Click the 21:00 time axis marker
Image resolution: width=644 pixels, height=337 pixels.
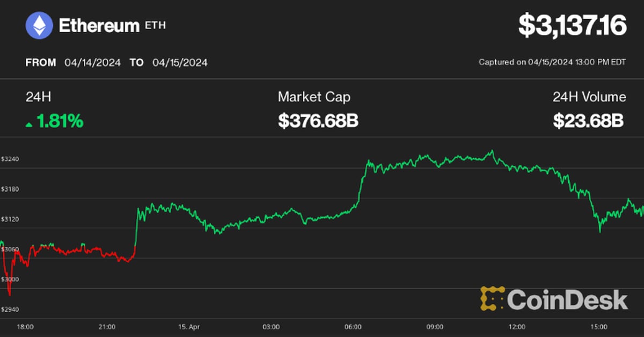(x=107, y=326)
